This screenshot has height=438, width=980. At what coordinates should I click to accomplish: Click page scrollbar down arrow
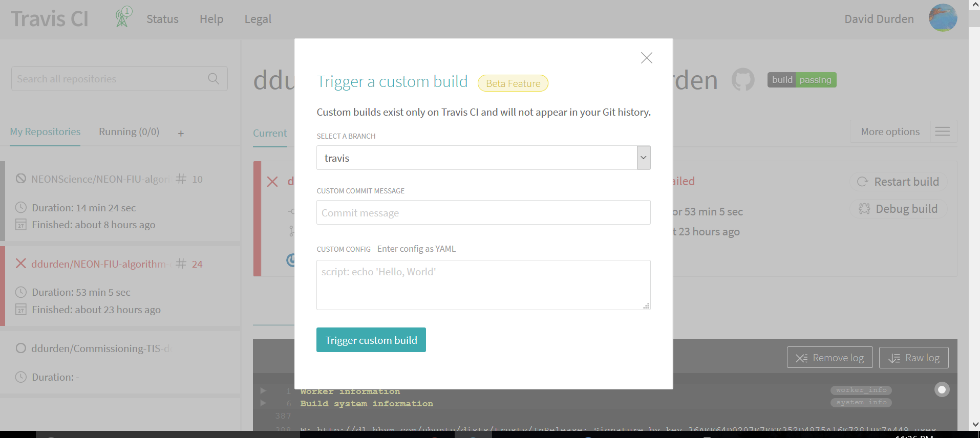pyautogui.click(x=975, y=425)
